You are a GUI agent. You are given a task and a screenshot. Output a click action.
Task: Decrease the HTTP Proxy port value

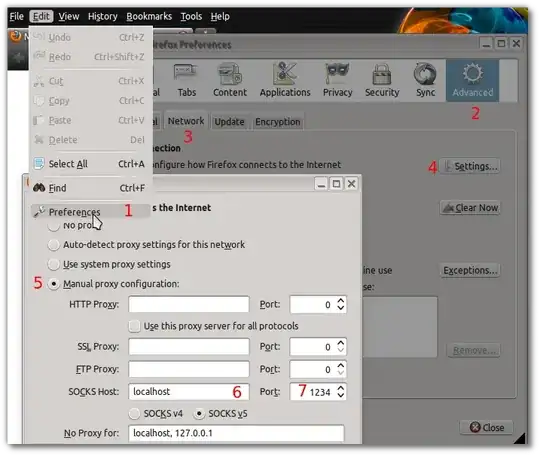click(341, 308)
